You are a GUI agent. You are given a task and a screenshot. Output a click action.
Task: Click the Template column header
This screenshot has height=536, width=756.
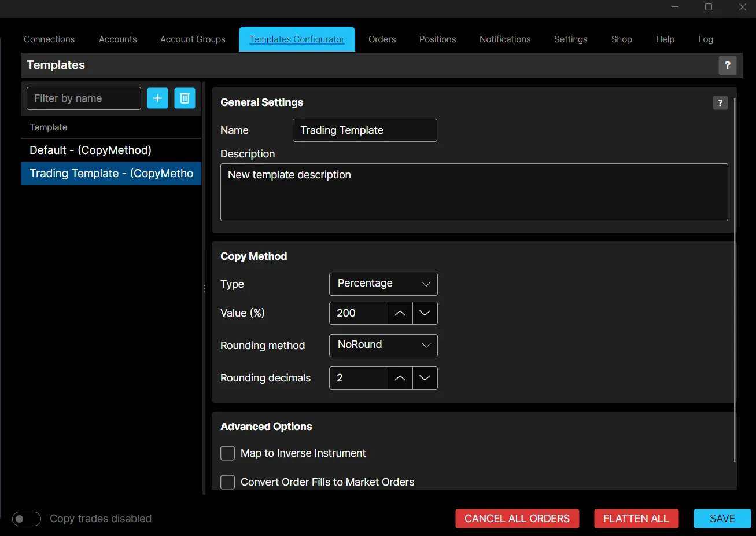[x=49, y=127]
